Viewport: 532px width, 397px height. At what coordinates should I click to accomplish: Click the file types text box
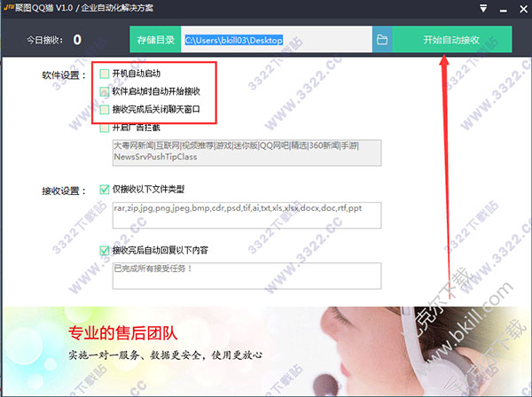pos(247,215)
